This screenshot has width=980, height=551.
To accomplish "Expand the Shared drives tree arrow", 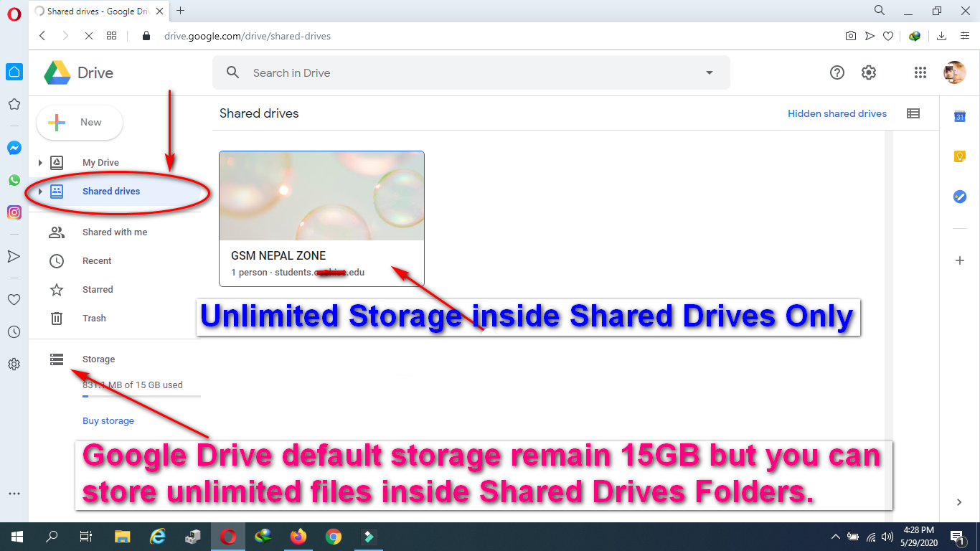I will coord(40,192).
